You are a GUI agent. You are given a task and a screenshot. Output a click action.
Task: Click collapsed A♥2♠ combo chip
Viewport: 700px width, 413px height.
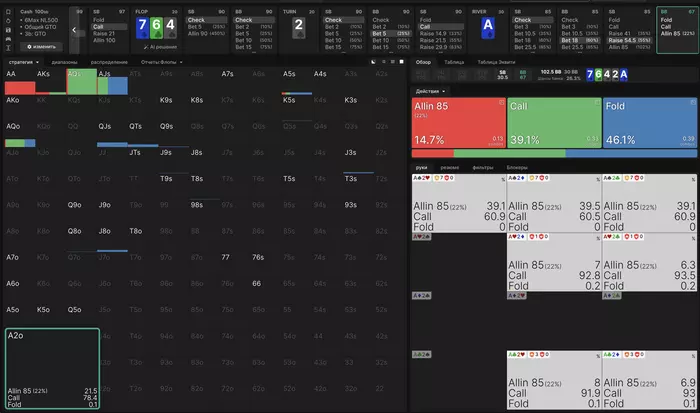421,237
